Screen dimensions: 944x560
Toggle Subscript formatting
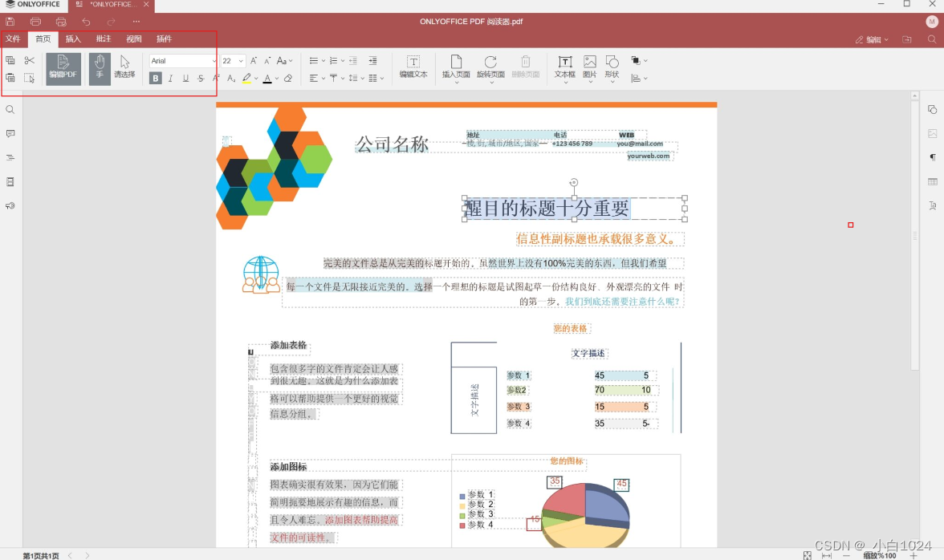pyautogui.click(x=230, y=78)
